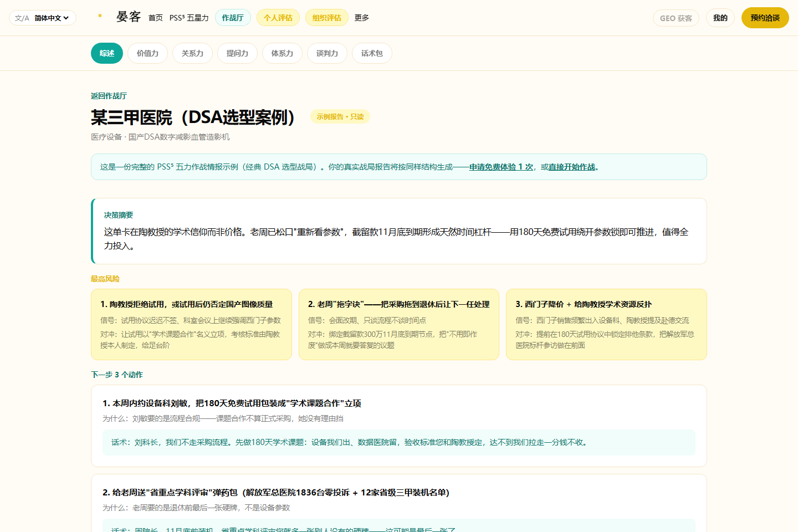Open 个人评估 nav item
This screenshot has width=798, height=532.
[x=278, y=18]
